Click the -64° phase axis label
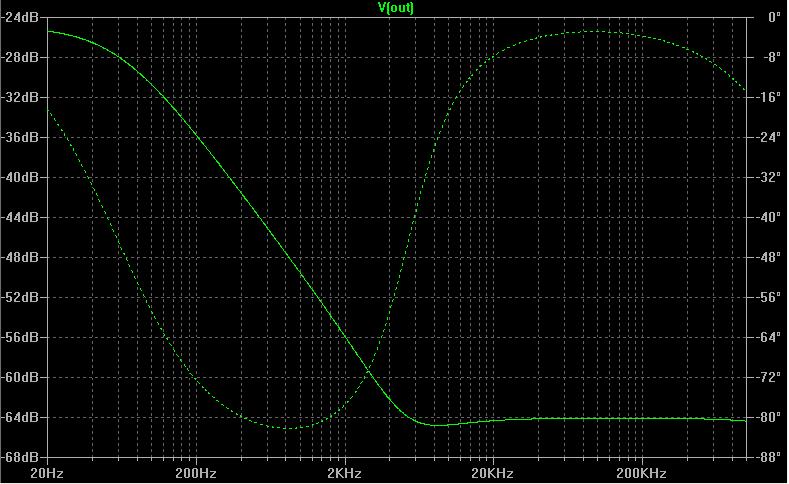Screen dimensions: 789x484 tap(767, 337)
